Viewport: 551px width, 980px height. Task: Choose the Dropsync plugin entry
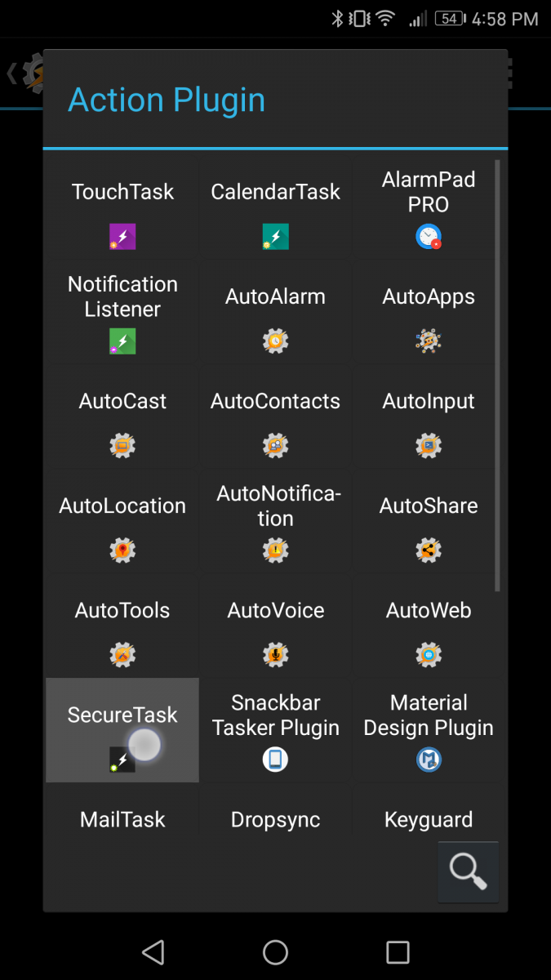tap(275, 819)
